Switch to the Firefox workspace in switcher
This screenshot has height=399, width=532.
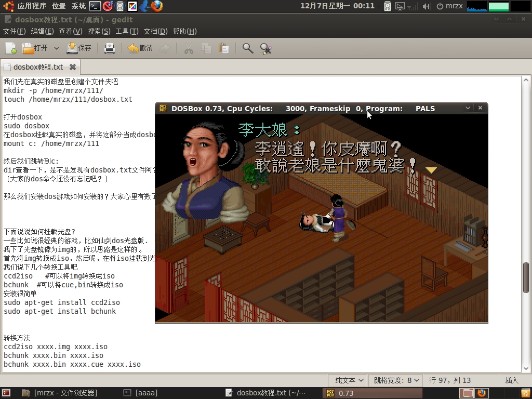481,393
